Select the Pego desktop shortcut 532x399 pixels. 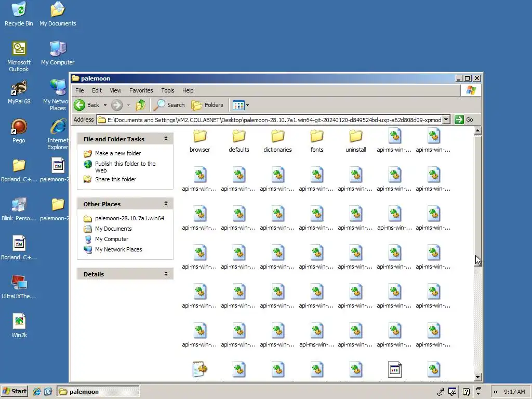[19, 131]
